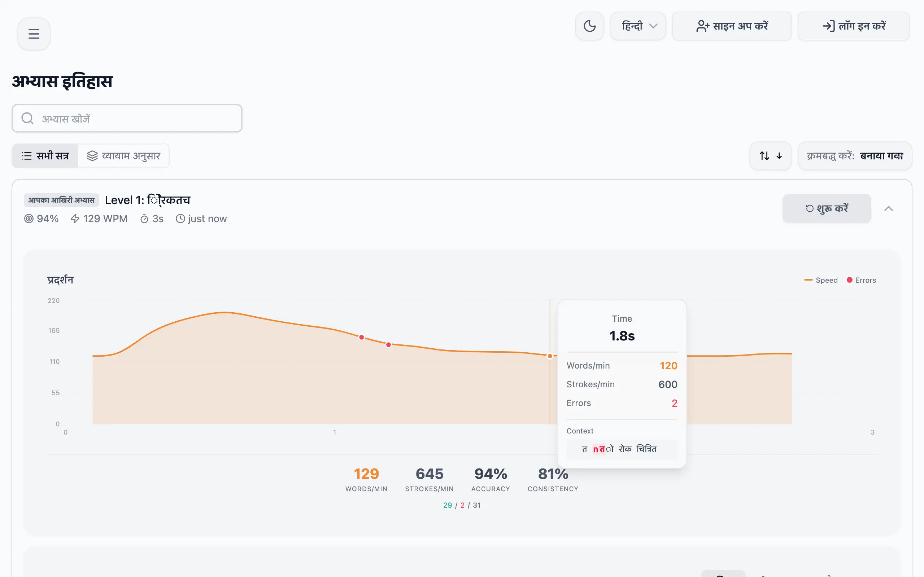Switch to the सभी सत्र tab
The height and width of the screenshot is (577, 924).
[45, 156]
